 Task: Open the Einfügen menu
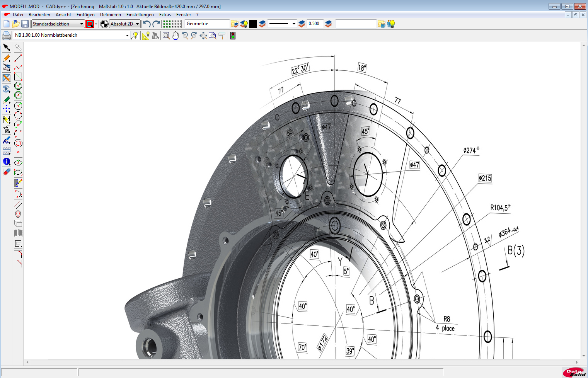tap(85, 15)
